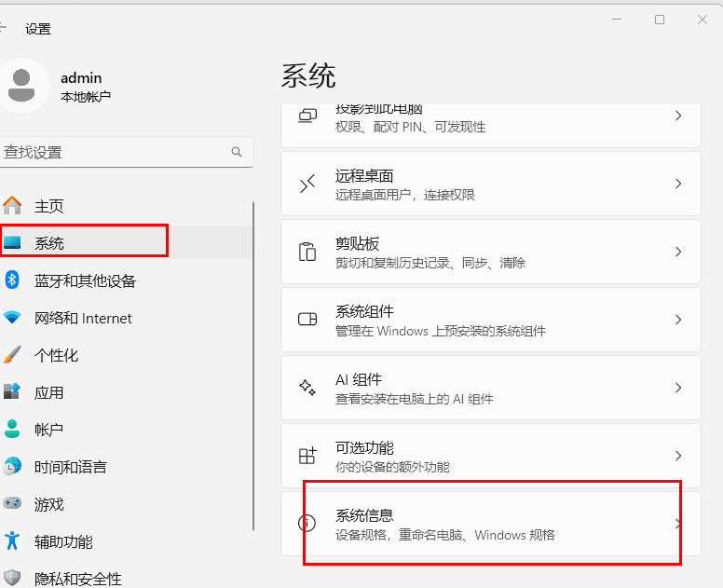Image resolution: width=723 pixels, height=588 pixels.
Task: Click the 可选功能 grid-plus icon
Action: click(x=307, y=455)
